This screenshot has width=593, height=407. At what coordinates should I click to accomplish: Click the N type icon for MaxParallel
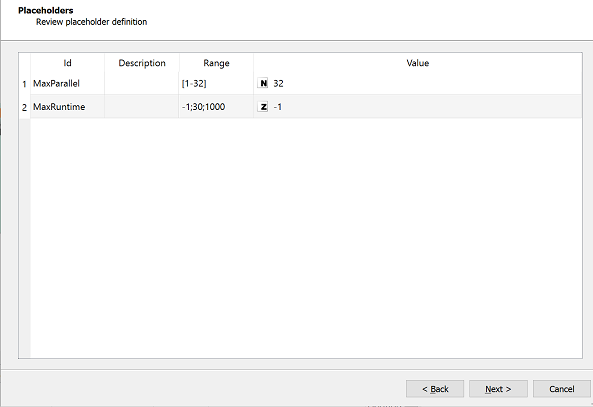(x=263, y=83)
